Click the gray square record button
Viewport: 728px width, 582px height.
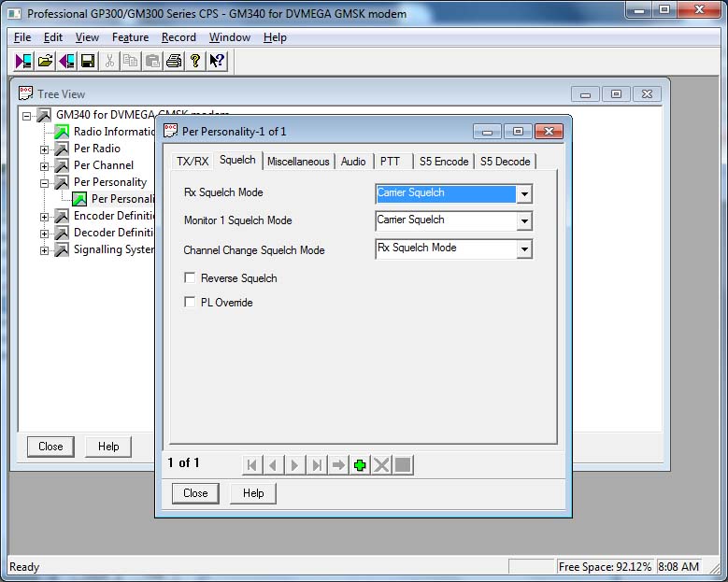(403, 464)
